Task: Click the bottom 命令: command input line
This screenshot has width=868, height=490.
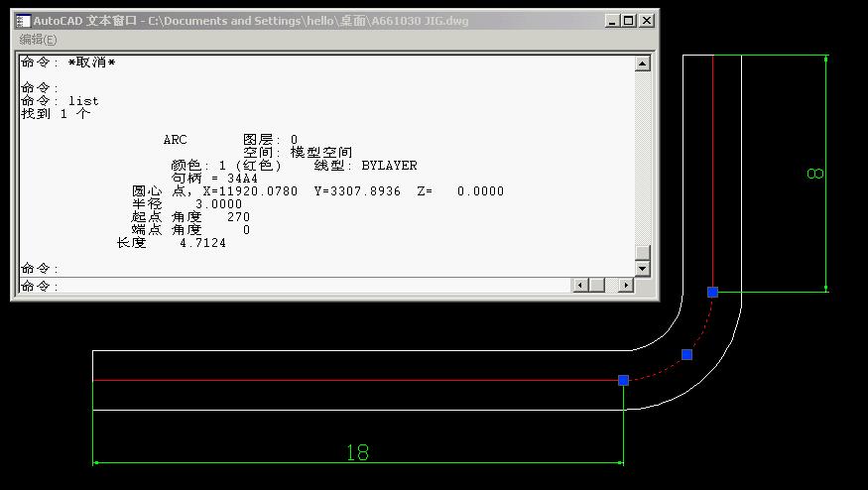Action: [x=295, y=286]
